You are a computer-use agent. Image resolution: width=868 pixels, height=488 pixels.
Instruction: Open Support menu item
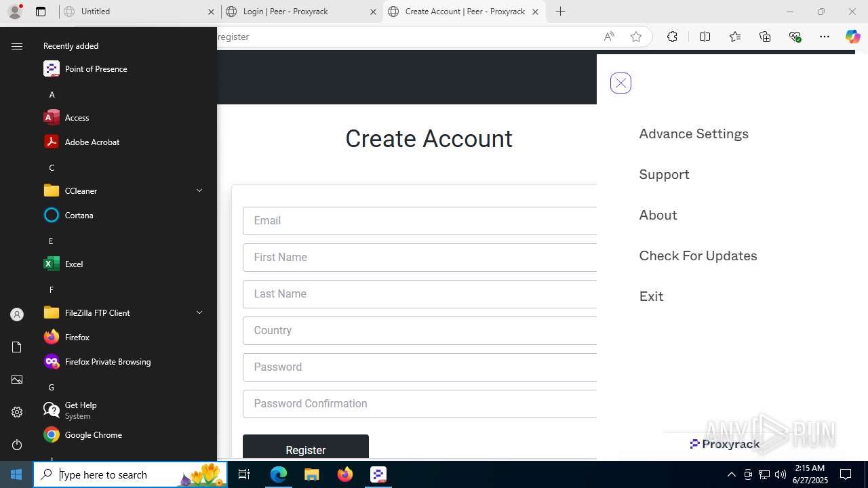[664, 174]
